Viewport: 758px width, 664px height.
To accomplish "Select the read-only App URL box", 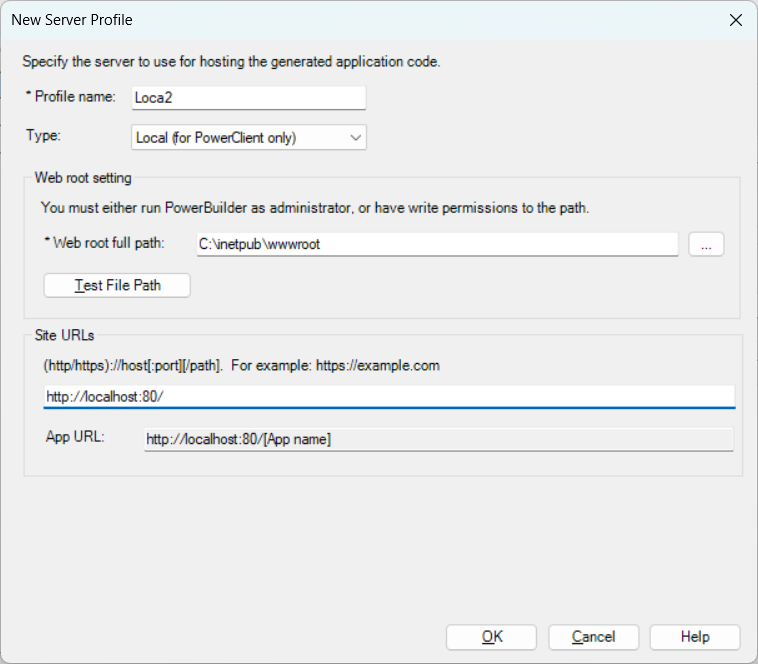I will (438, 439).
